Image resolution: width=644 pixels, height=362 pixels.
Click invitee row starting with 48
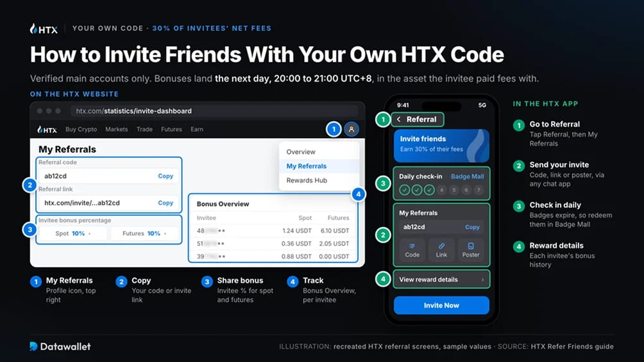(x=273, y=230)
